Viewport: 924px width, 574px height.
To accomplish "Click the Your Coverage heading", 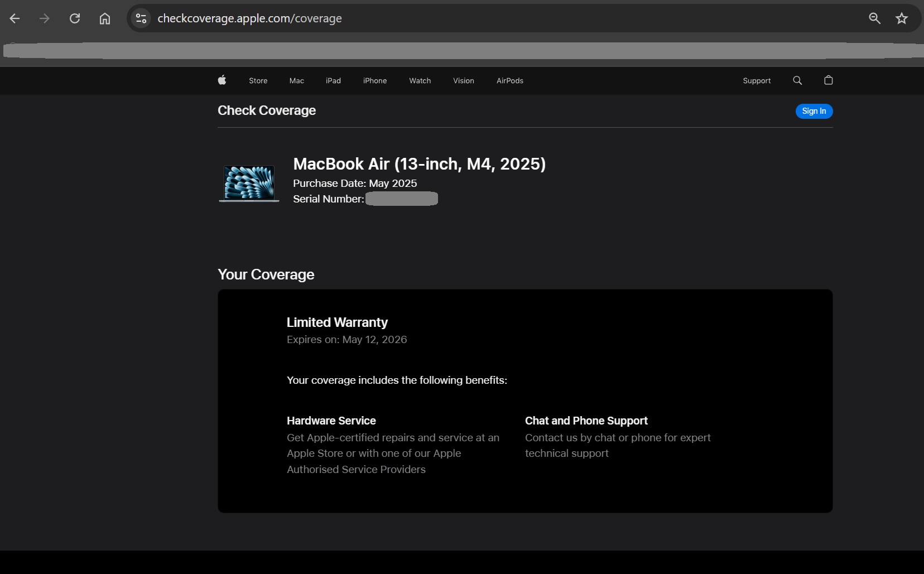I will (266, 274).
